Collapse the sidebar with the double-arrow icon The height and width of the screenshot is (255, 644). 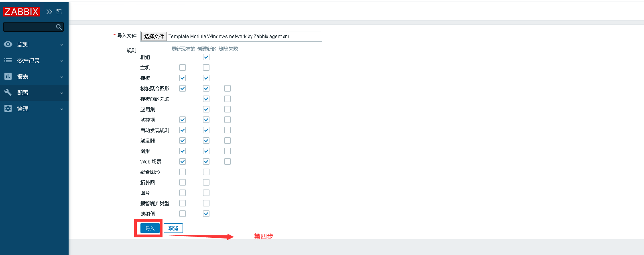pyautogui.click(x=49, y=12)
